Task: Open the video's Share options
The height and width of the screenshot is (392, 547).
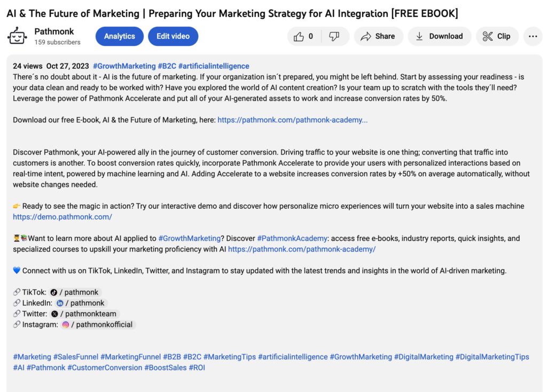Action: tap(378, 36)
